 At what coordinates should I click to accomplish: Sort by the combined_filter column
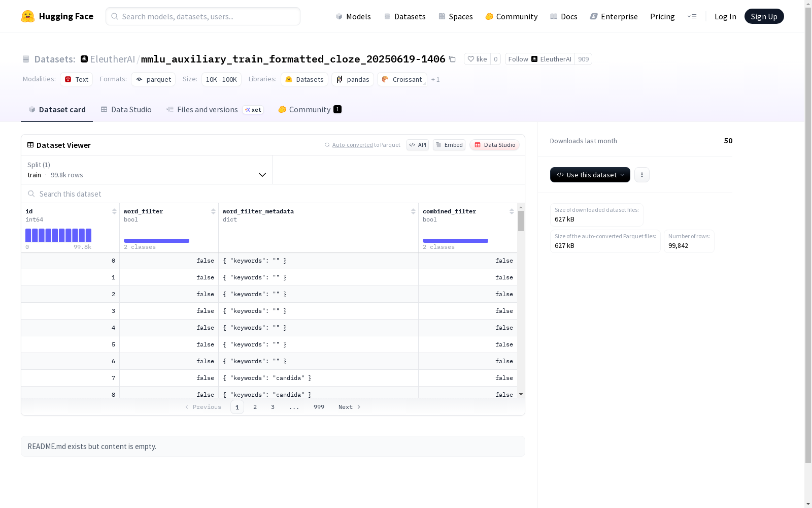tap(512, 211)
